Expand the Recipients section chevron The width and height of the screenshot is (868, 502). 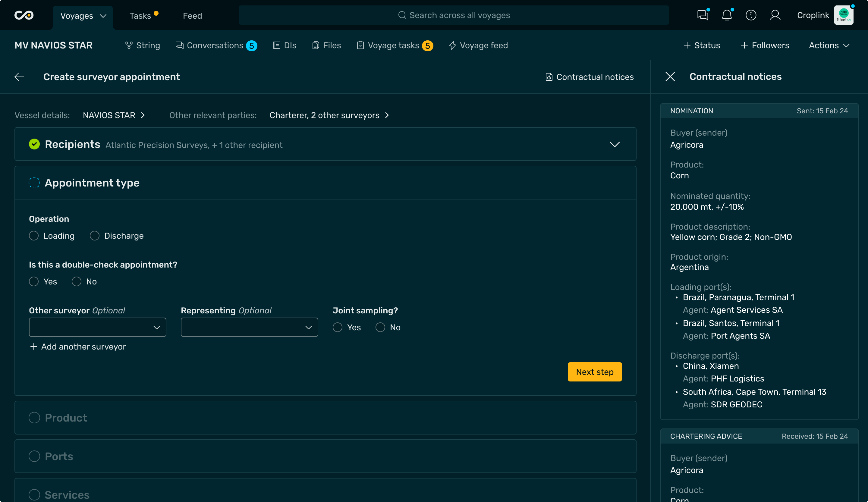coord(615,144)
